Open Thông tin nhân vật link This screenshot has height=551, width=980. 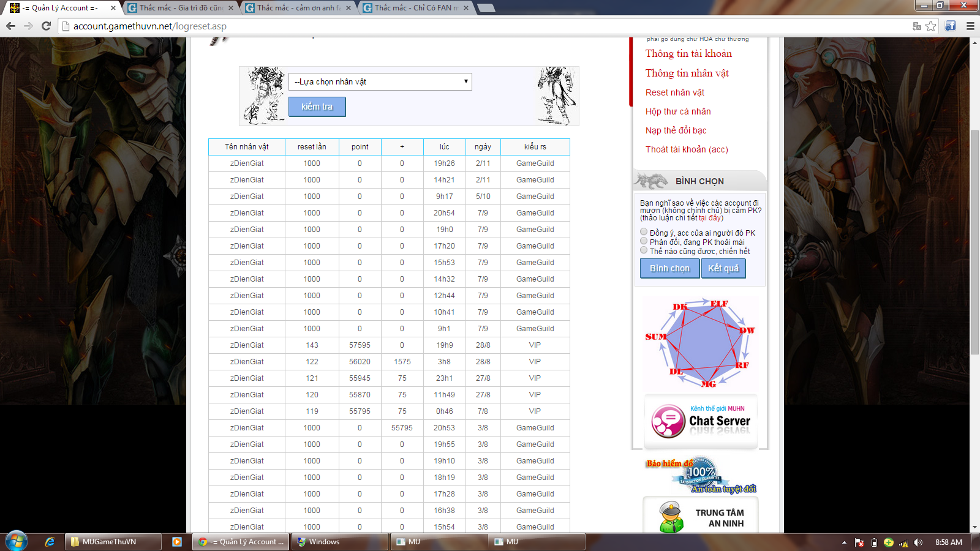coord(687,73)
